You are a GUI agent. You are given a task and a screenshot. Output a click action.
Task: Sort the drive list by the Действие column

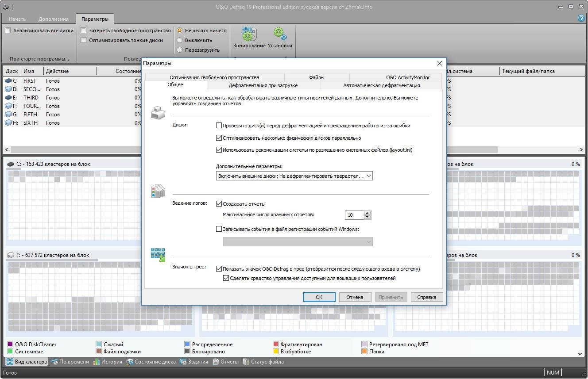[x=70, y=71]
